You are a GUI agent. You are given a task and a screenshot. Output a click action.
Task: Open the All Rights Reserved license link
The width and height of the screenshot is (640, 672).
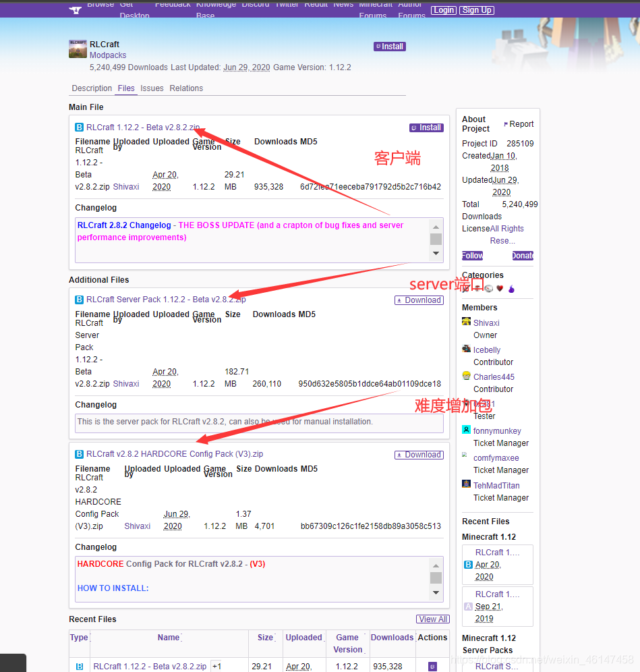(506, 234)
